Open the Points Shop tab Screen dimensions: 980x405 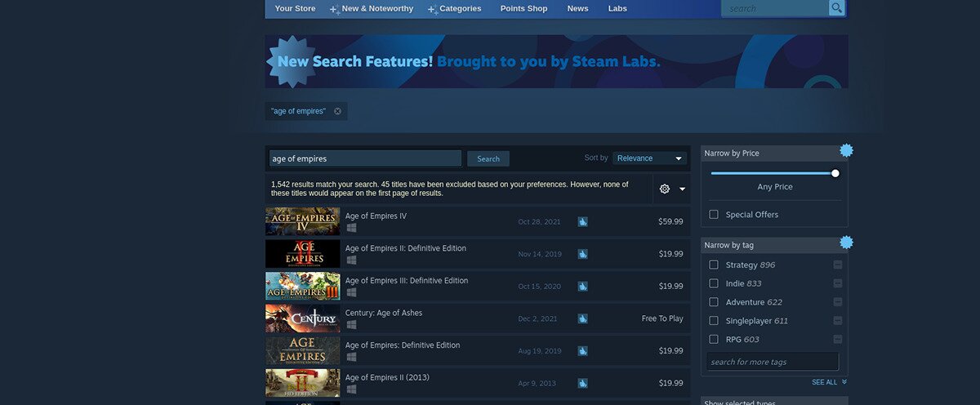pyautogui.click(x=523, y=8)
